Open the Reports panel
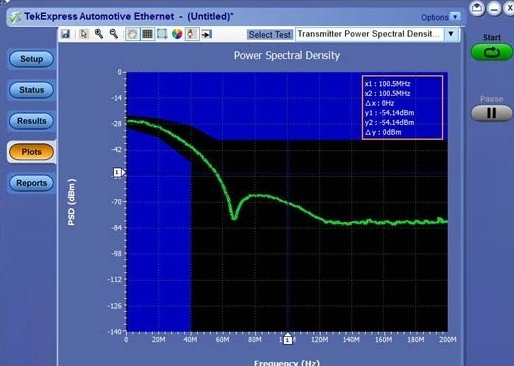Image resolution: width=514 pixels, height=366 pixels. click(31, 183)
